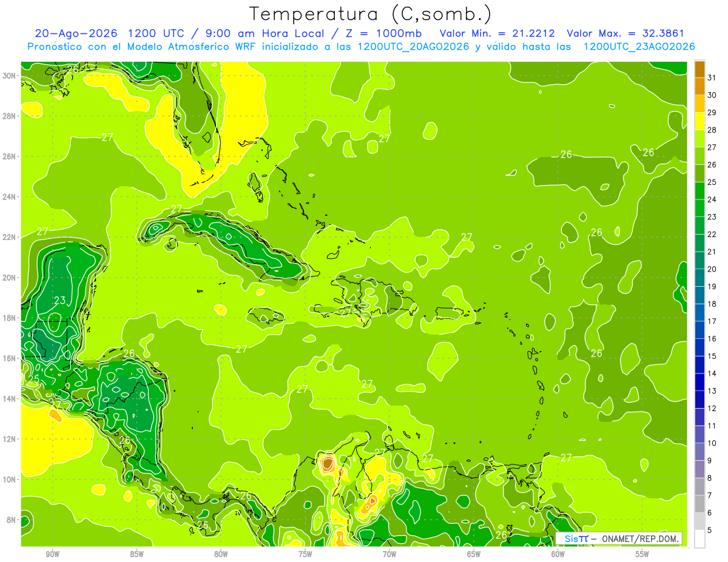Click the valid-until time '1200UTC_23AGO2026'
The width and height of the screenshot is (728, 562).
tap(639, 47)
